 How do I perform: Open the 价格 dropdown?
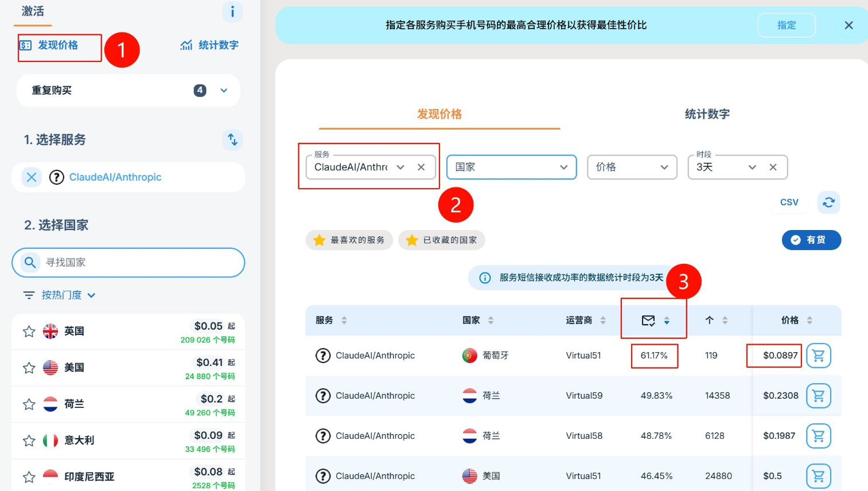point(632,167)
